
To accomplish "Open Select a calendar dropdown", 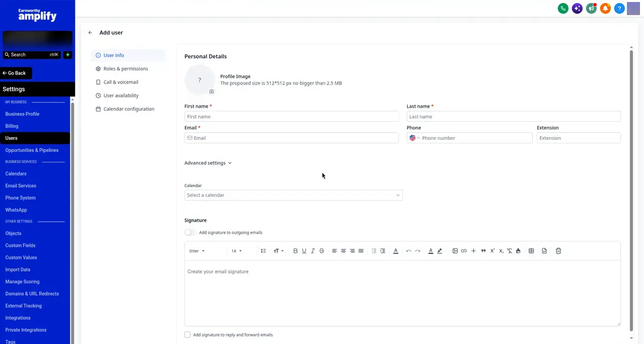I will click(x=293, y=195).
